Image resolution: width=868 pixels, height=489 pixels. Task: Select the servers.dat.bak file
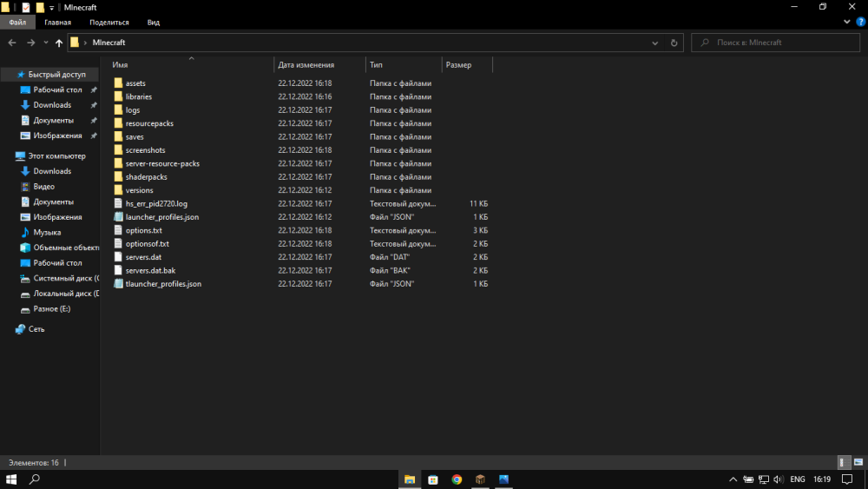tap(150, 270)
